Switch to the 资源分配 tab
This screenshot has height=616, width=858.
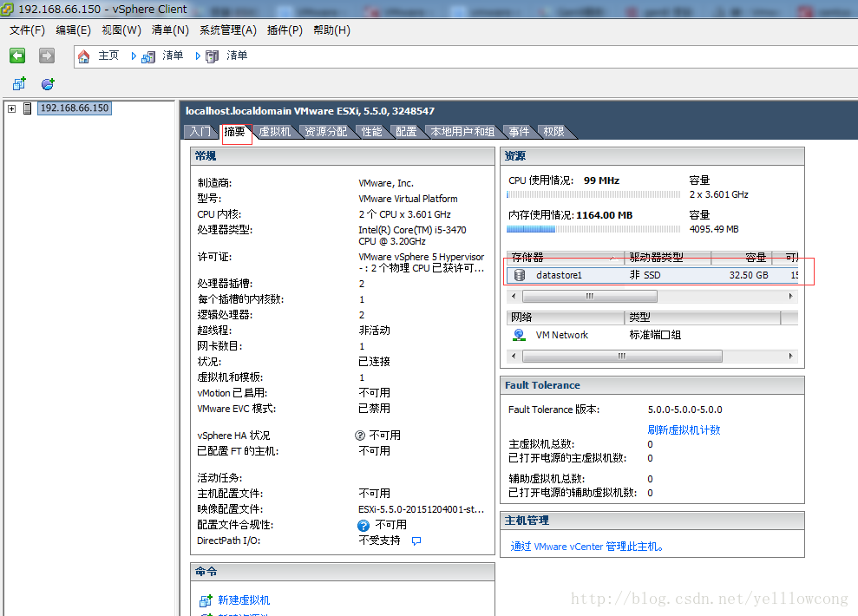pyautogui.click(x=325, y=132)
